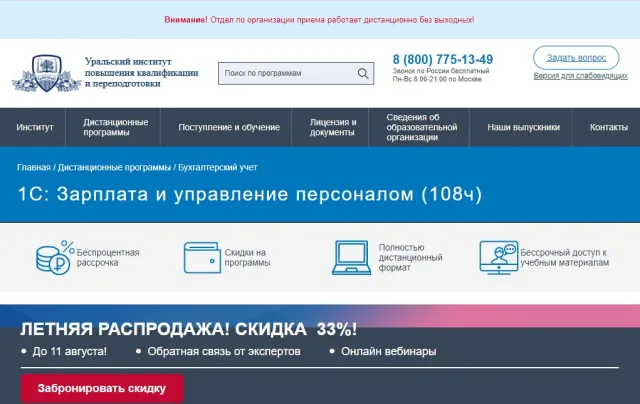Click the institute crest logo

tap(47, 73)
